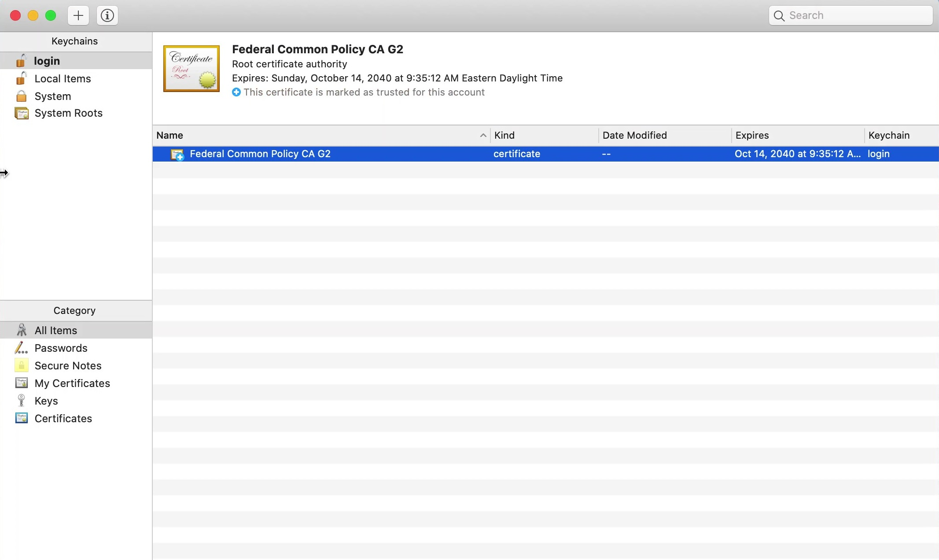This screenshot has height=560, width=939.
Task: Click the certificate icon beside Federal Common Policy CA G2
Action: (177, 154)
